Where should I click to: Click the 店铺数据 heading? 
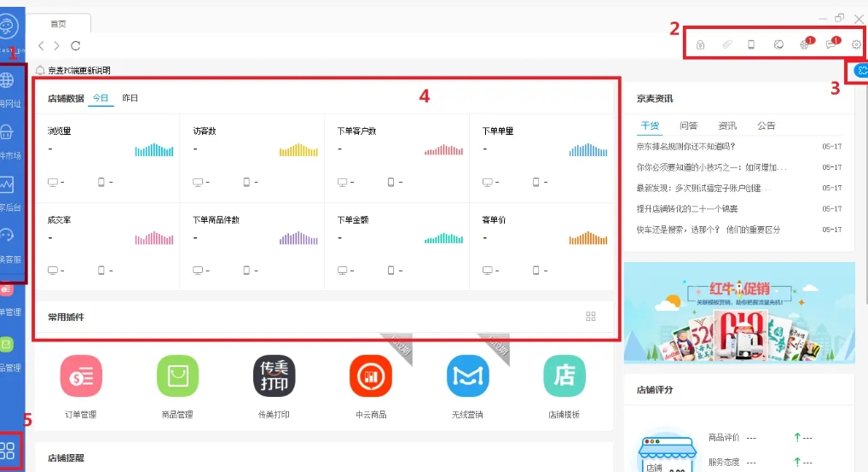point(66,98)
